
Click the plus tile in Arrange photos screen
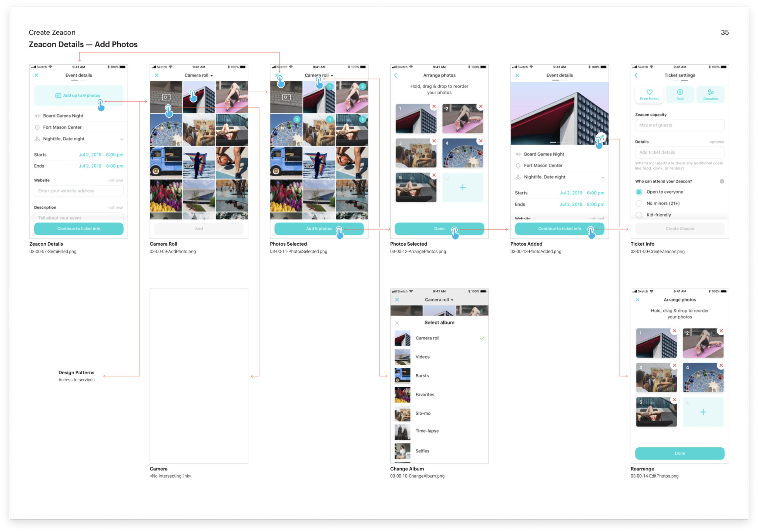(462, 187)
